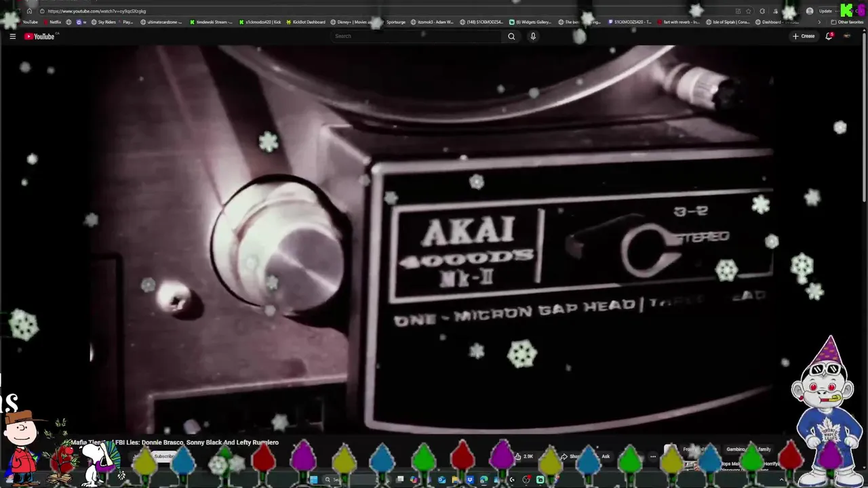Open Sky Riders bookmark
This screenshot has width=868, height=488.
[103, 22]
